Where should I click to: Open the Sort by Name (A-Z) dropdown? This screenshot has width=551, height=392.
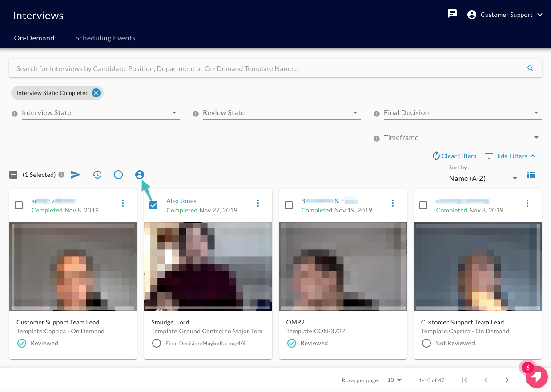click(484, 179)
